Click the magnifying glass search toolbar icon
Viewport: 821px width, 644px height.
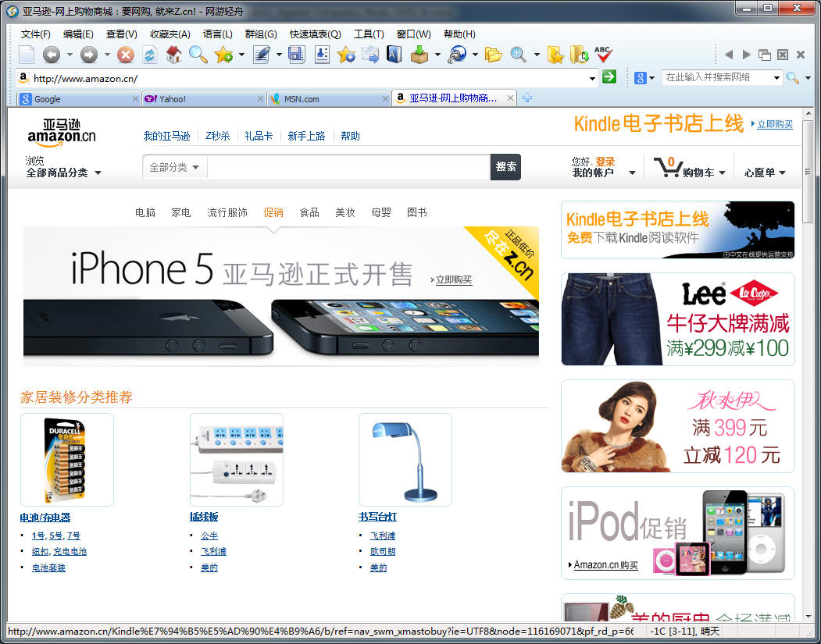pyautogui.click(x=198, y=55)
